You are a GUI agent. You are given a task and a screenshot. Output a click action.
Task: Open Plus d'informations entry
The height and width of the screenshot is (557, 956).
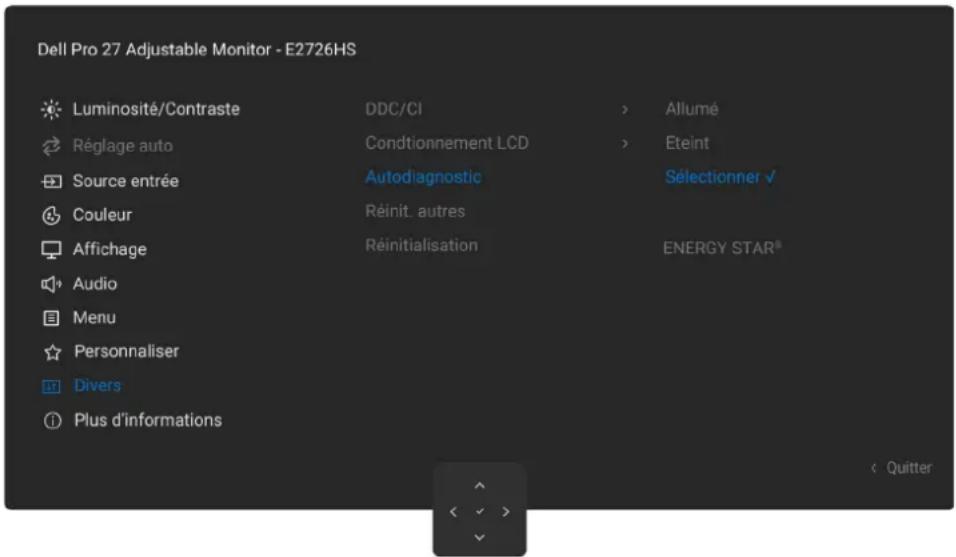click(148, 420)
